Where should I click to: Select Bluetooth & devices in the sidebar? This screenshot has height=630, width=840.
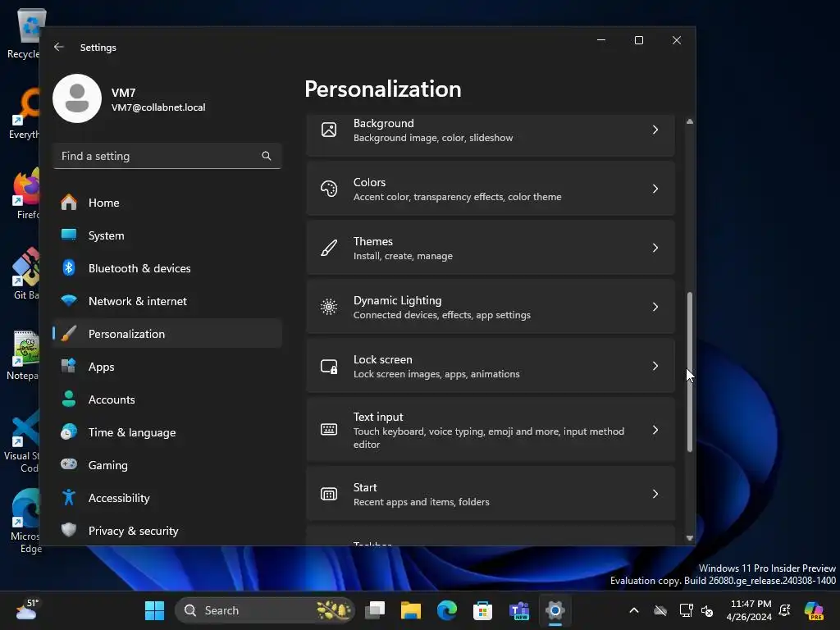coord(167,268)
